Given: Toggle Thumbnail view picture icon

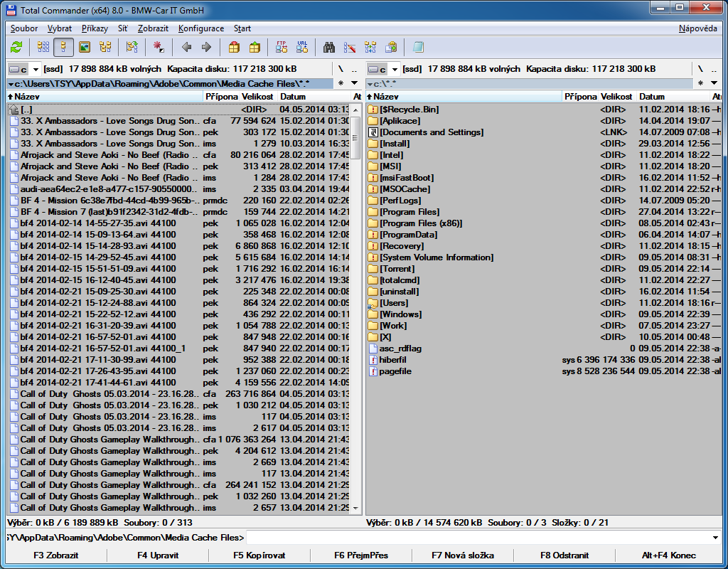Looking at the screenshot, I should click(85, 47).
